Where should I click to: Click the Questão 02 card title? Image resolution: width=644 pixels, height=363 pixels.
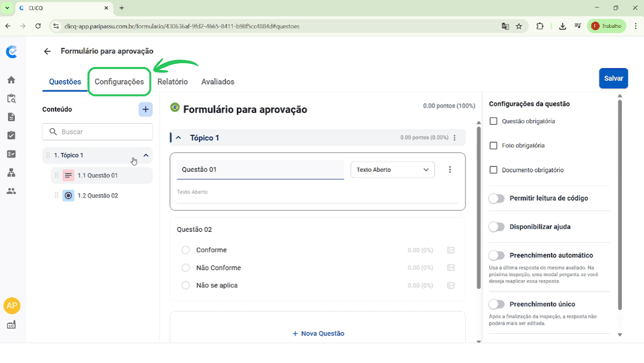194,230
